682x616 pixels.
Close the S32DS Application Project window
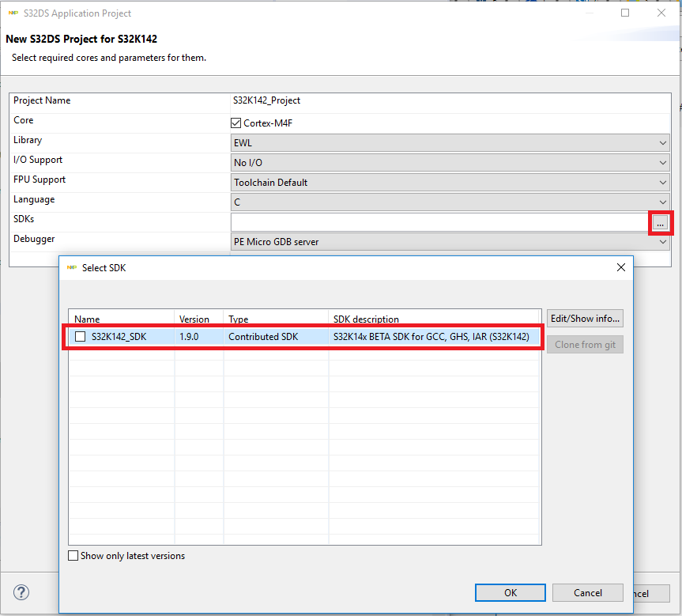pyautogui.click(x=661, y=13)
